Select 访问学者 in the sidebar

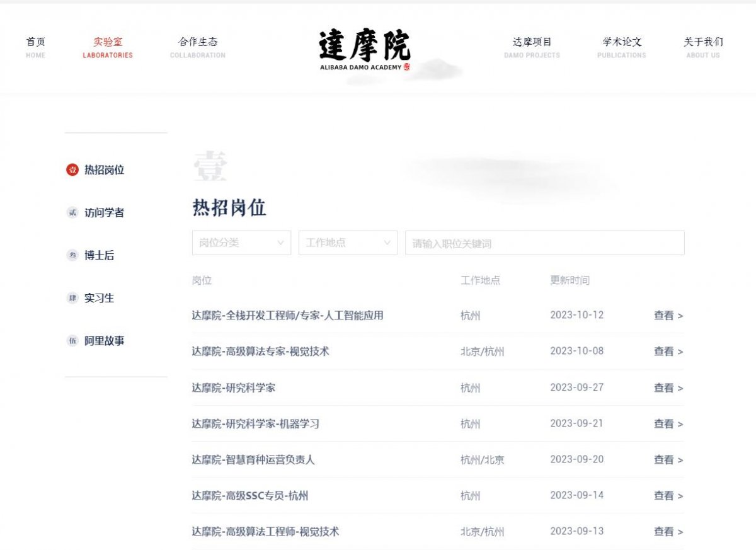tap(105, 213)
